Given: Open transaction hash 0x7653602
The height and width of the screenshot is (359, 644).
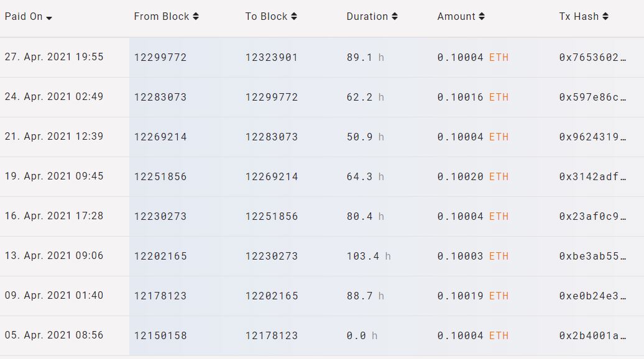Looking at the screenshot, I should [x=592, y=58].
